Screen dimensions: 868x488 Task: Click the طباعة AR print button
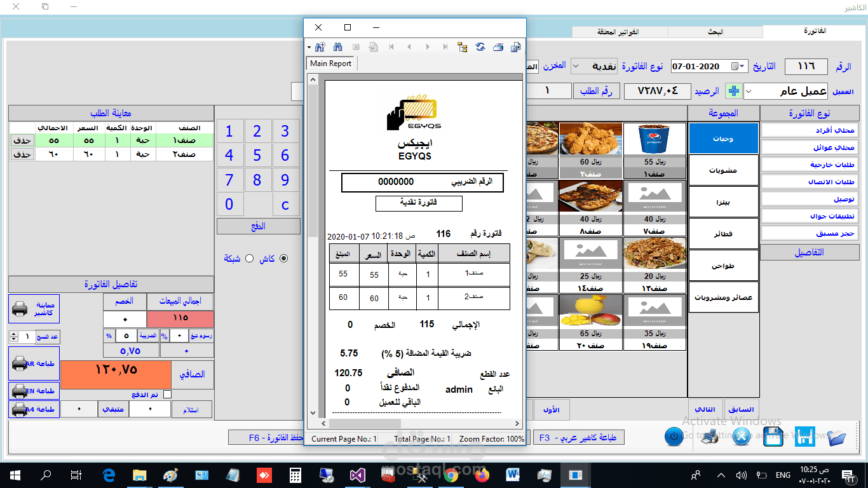[34, 363]
